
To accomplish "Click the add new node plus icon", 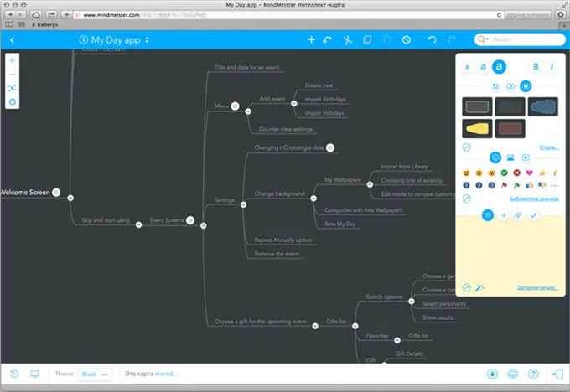I will point(311,39).
